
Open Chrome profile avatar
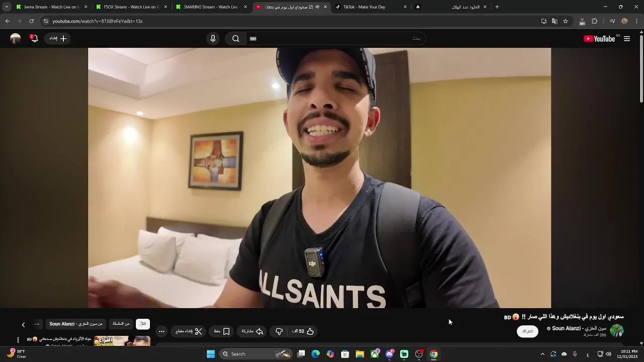pos(624,21)
